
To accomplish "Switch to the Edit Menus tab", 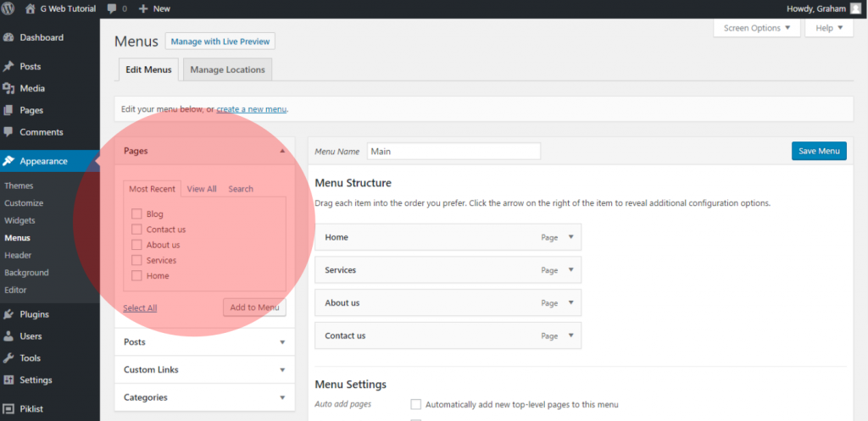I will pos(148,69).
